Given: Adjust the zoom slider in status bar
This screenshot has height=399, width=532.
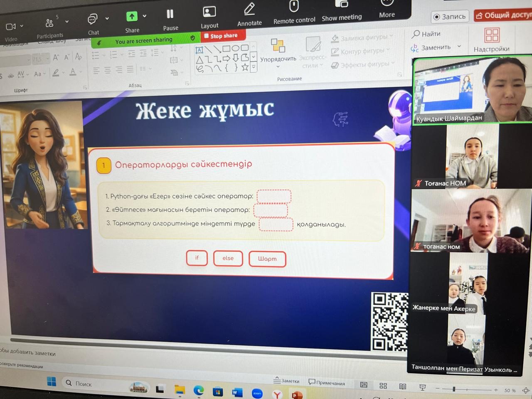Looking at the screenshot, I should point(454,389).
